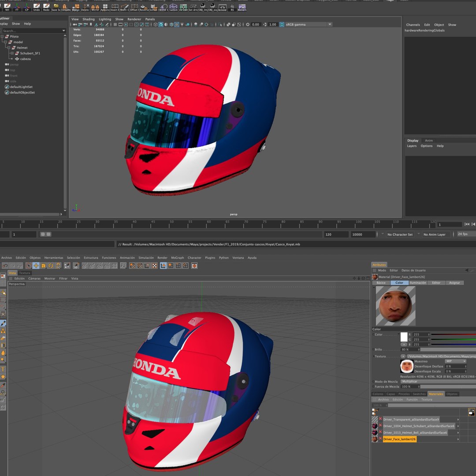Click the Redo shelf icon in Maya
476x476 pixels.
[x=46, y=7]
